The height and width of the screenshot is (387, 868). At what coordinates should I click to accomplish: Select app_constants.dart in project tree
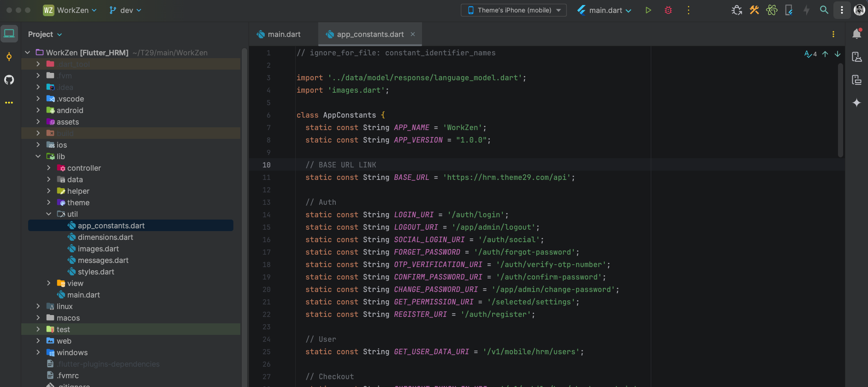131,226
